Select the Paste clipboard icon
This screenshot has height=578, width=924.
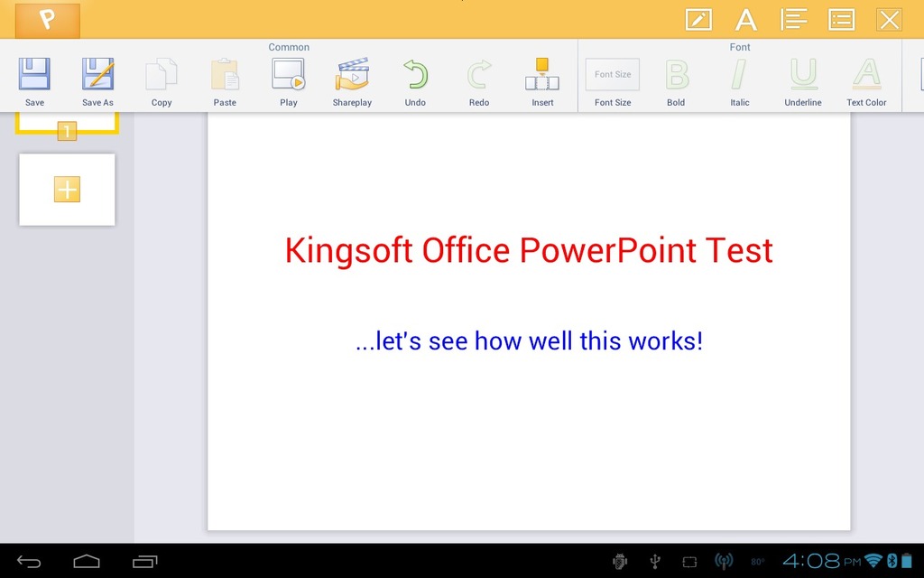coord(225,74)
